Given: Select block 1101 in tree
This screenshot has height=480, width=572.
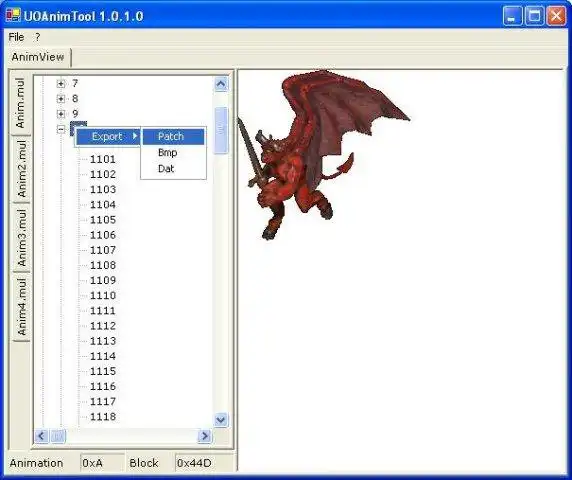Looking at the screenshot, I should point(103,159).
